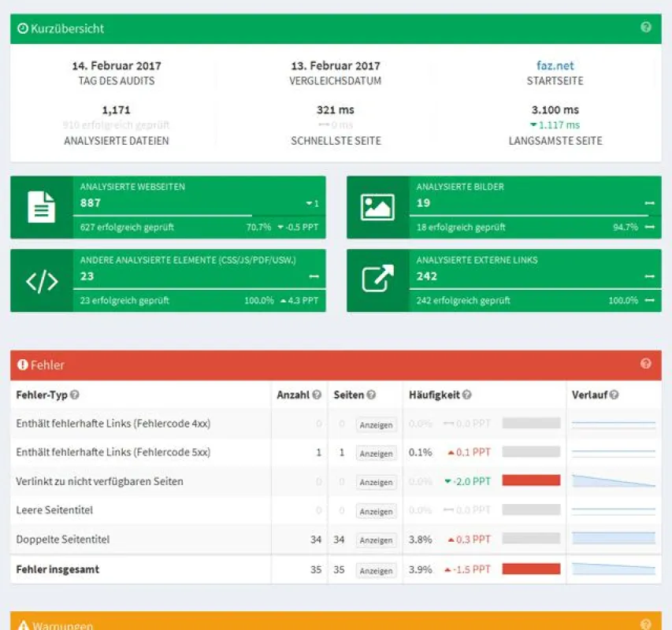672x630 pixels.
Task: Click the '3.9%' total frequency value
Action: (x=420, y=569)
